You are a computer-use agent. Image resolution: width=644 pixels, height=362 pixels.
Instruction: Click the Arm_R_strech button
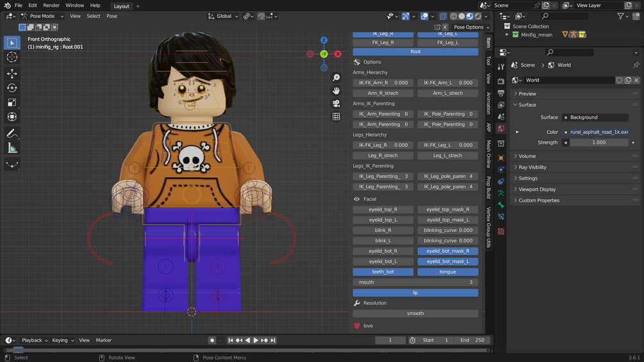tap(383, 93)
